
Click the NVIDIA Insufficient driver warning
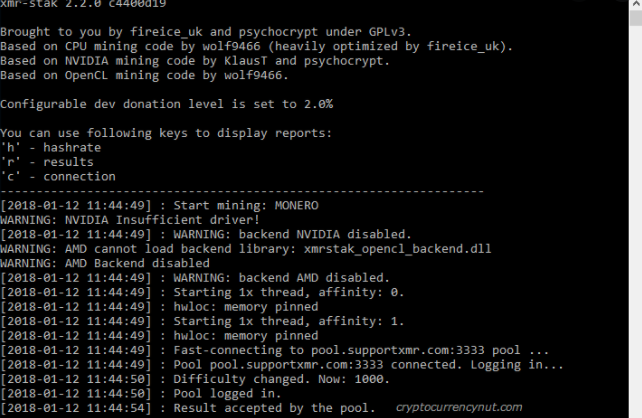tap(132, 219)
